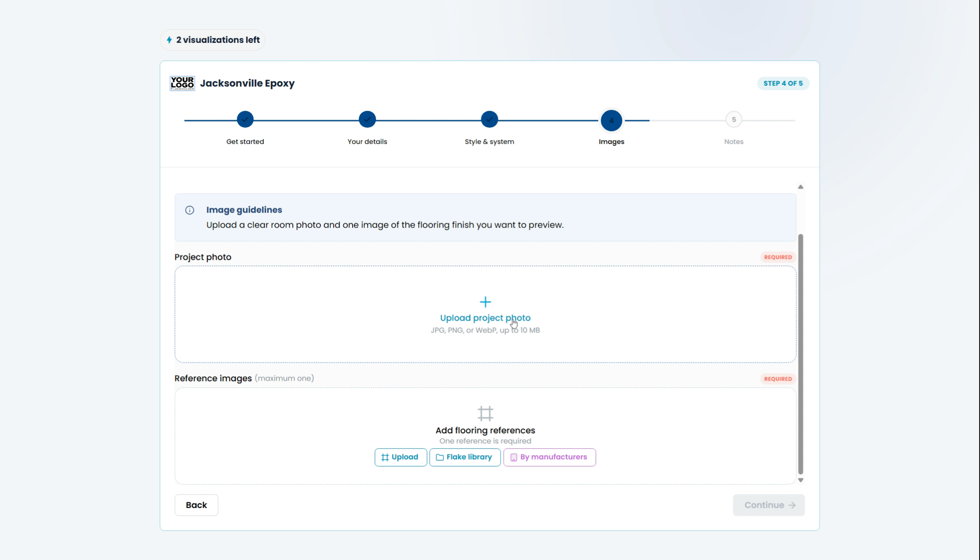The height and width of the screenshot is (560, 980).
Task: Click the Jacksonville Epoxy title
Action: 247,83
